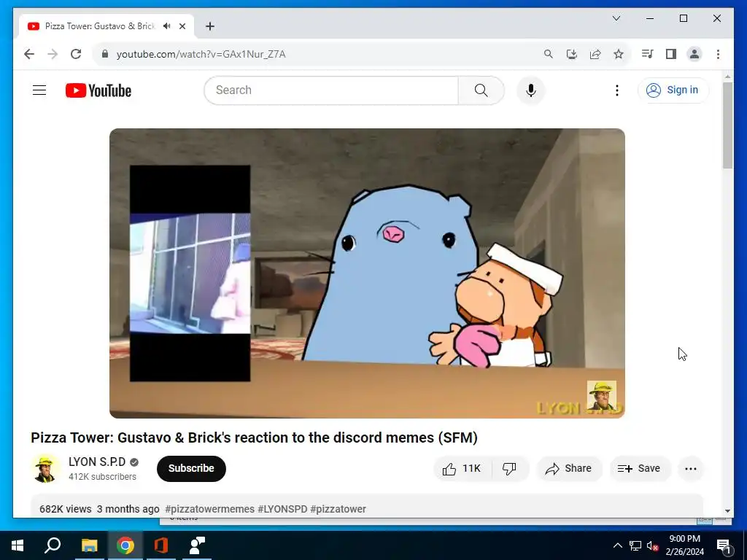View site information lock icon

coord(105,54)
